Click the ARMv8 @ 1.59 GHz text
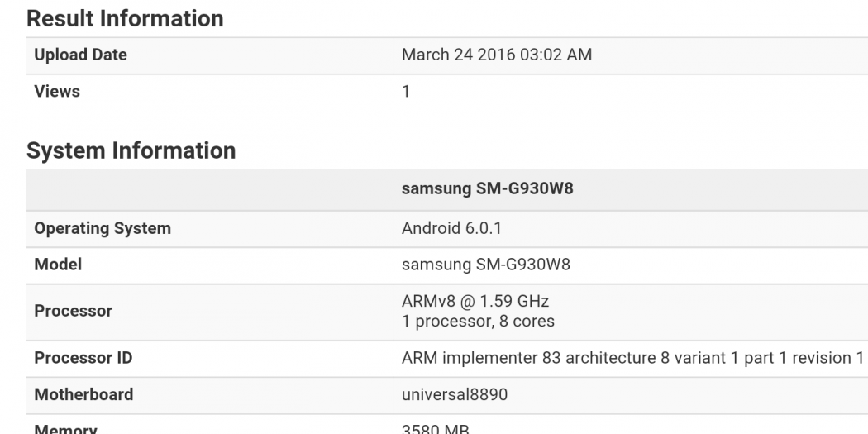The image size is (868, 434). 475,302
